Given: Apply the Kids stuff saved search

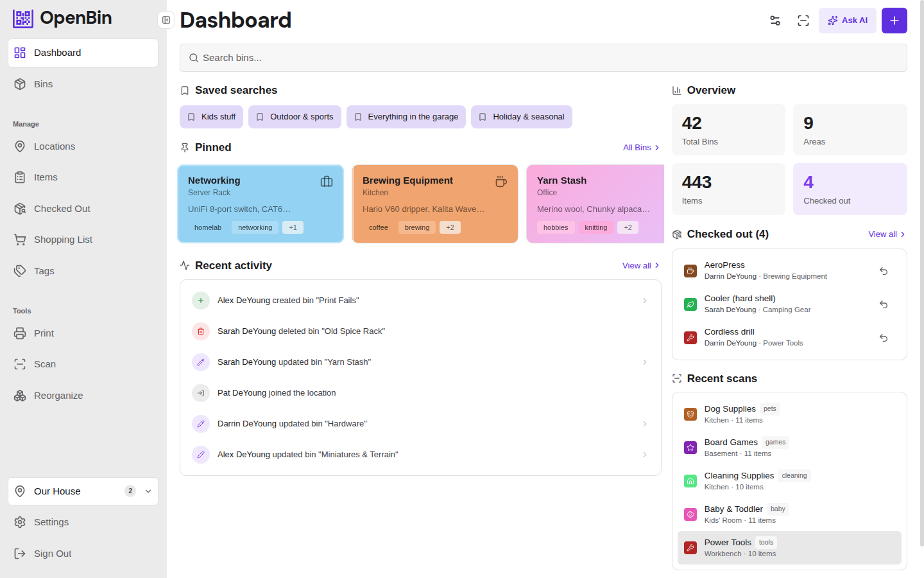Looking at the screenshot, I should (x=211, y=117).
